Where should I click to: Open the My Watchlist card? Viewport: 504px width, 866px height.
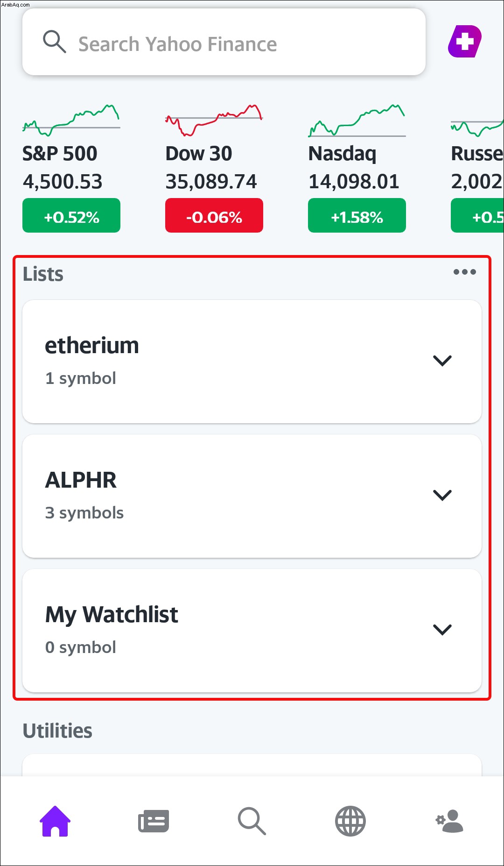[252, 631]
